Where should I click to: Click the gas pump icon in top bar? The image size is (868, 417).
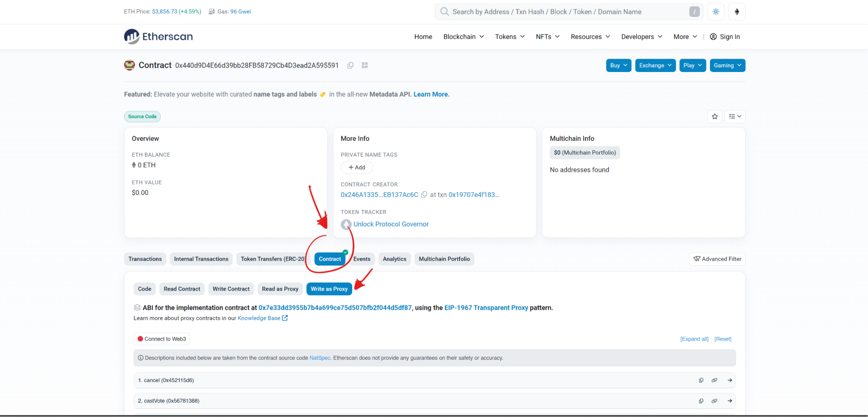click(212, 12)
